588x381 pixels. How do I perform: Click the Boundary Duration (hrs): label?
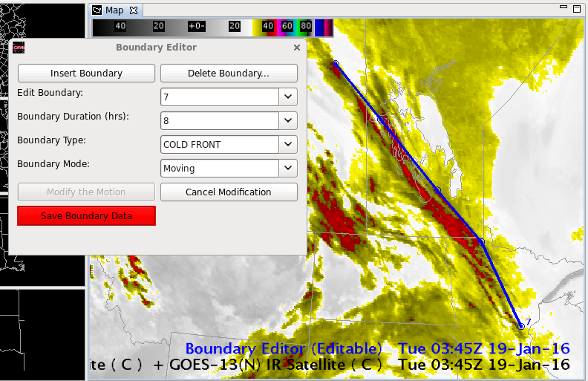(73, 117)
